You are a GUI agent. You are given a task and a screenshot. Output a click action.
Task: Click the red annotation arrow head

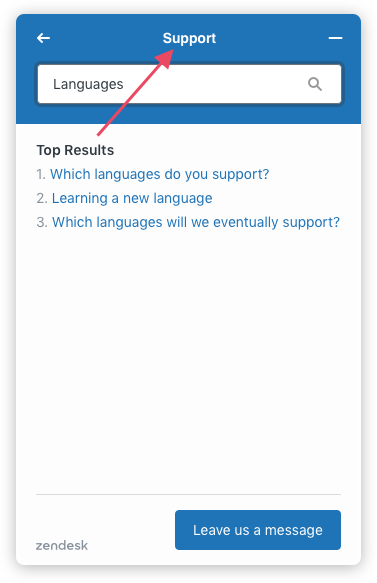tap(165, 59)
